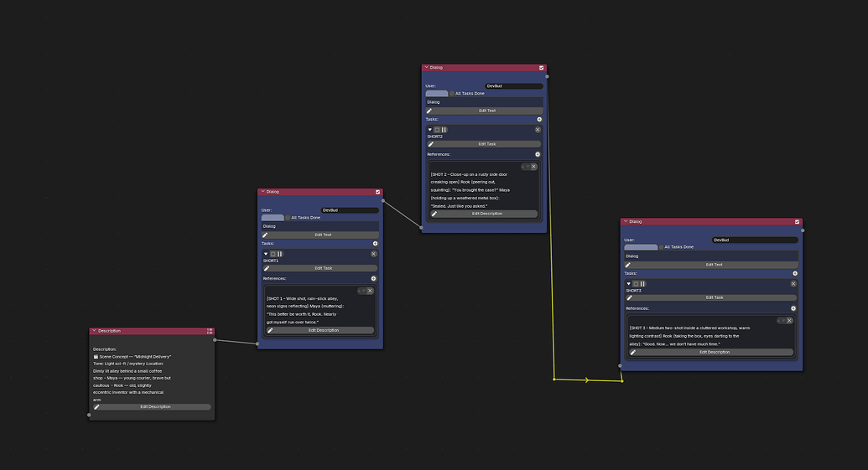Toggle header checkbox of SHORT2 Dialog node
Viewport: 868px width, 470px height.
(542, 68)
